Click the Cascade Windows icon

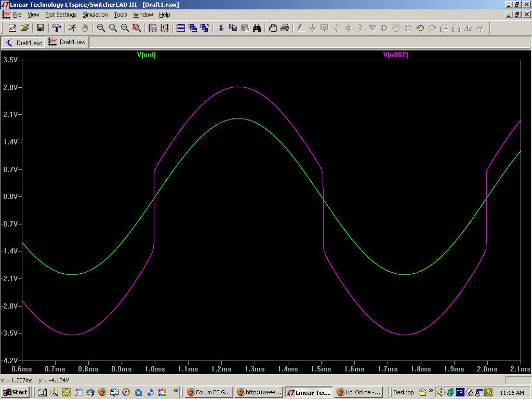point(193,28)
